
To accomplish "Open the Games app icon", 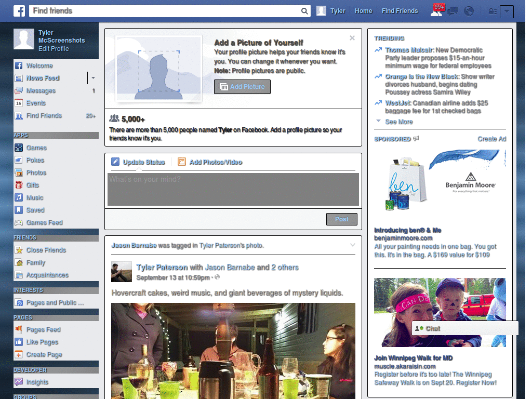I will click(19, 148).
